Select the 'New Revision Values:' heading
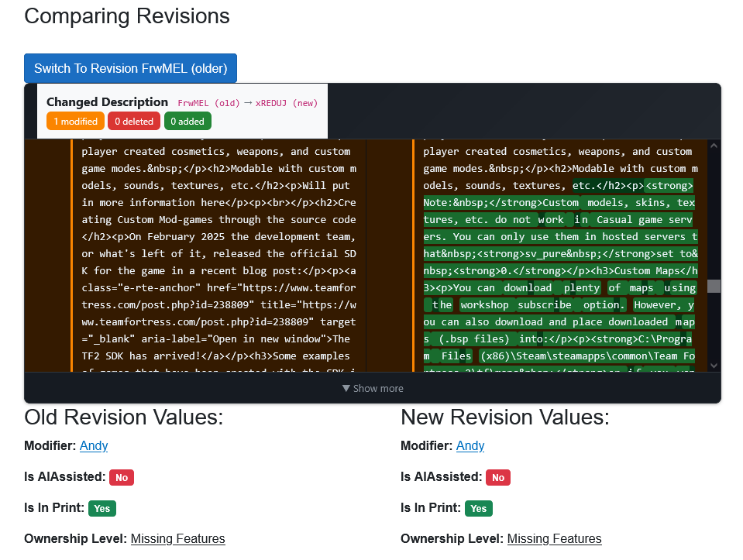 click(x=505, y=417)
